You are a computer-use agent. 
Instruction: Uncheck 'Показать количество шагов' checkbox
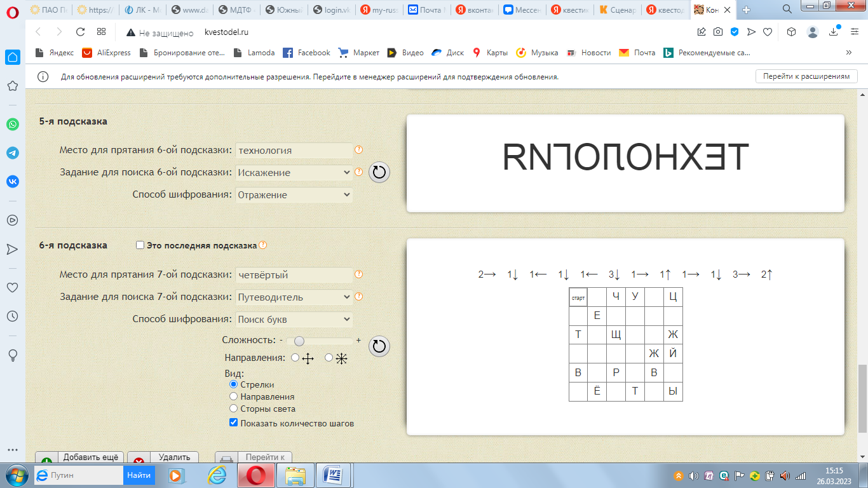(233, 423)
